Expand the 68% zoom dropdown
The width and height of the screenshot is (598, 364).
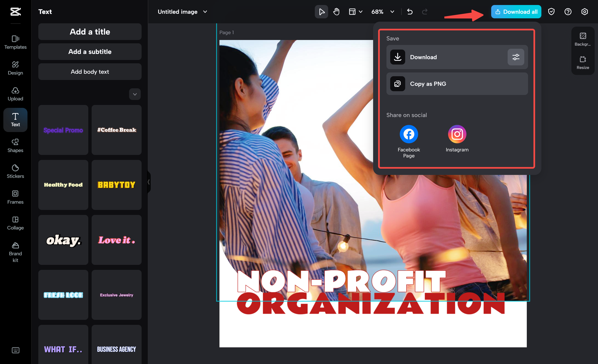pyautogui.click(x=392, y=12)
